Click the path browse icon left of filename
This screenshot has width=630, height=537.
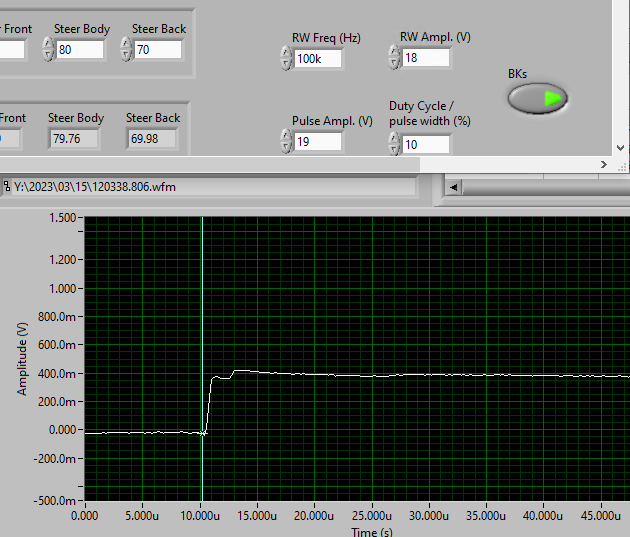click(x=6, y=187)
